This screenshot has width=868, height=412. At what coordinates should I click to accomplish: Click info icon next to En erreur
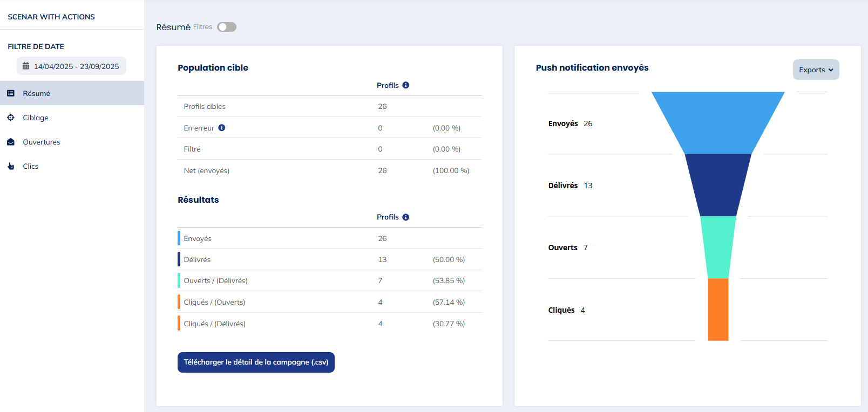coord(222,128)
